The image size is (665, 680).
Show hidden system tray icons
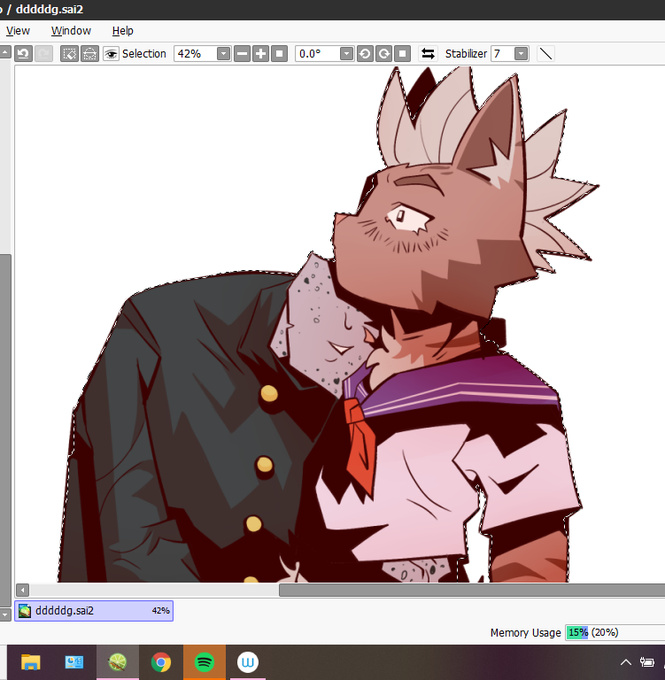coord(626,662)
